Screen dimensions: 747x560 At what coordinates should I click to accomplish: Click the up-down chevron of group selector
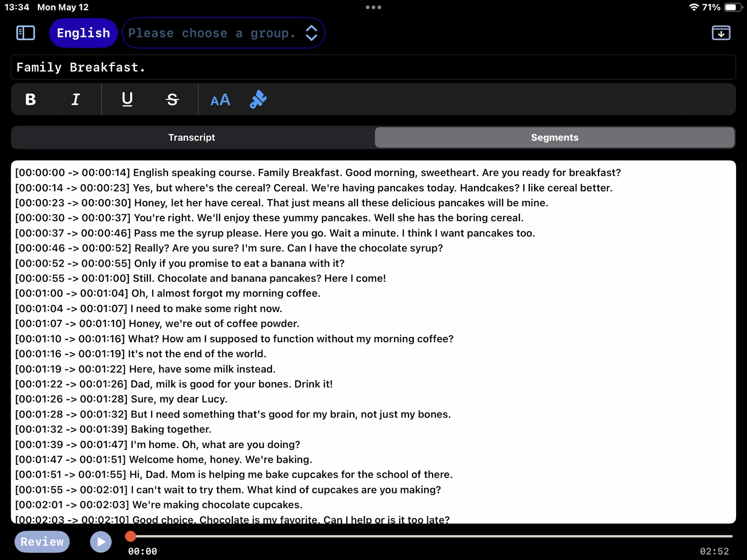(x=311, y=33)
